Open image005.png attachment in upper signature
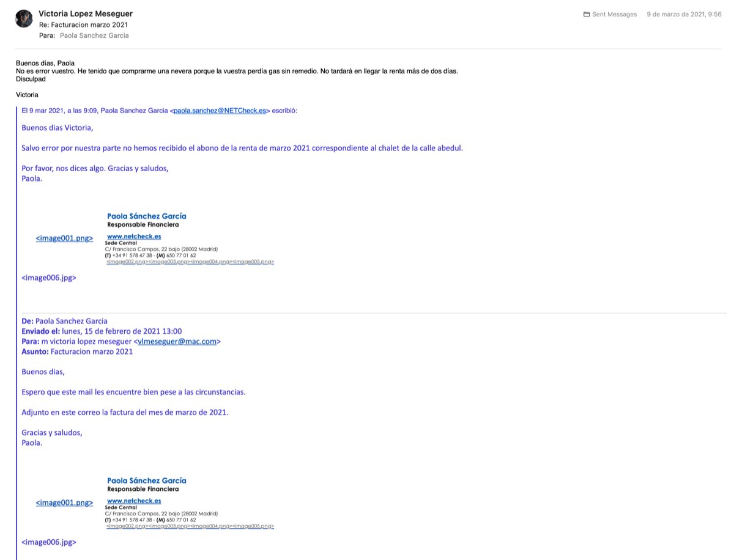This screenshot has width=734, height=560. [x=253, y=262]
